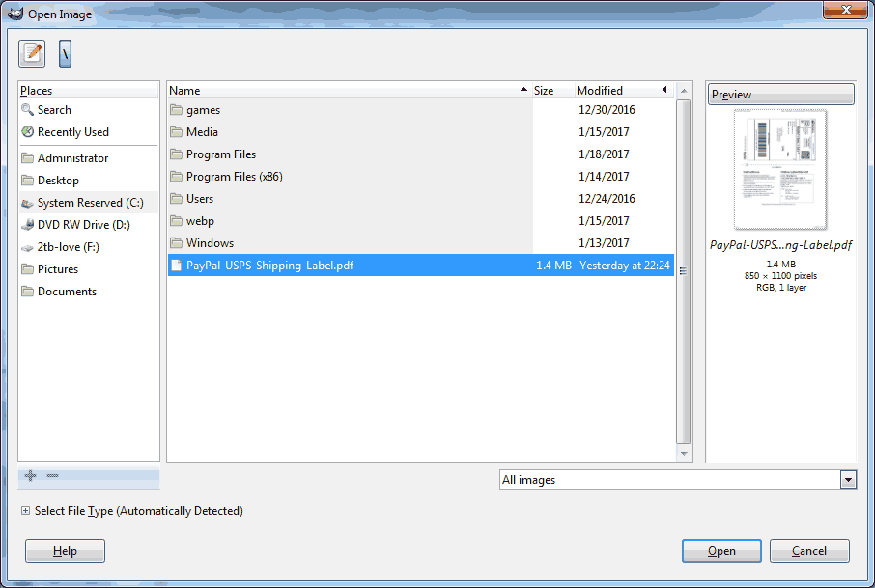Click the Preview header button
Image resolution: width=875 pixels, height=588 pixels.
(780, 95)
